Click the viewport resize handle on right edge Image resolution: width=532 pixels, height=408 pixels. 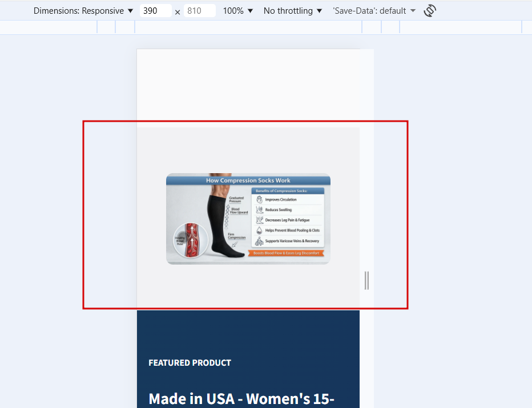click(x=367, y=281)
